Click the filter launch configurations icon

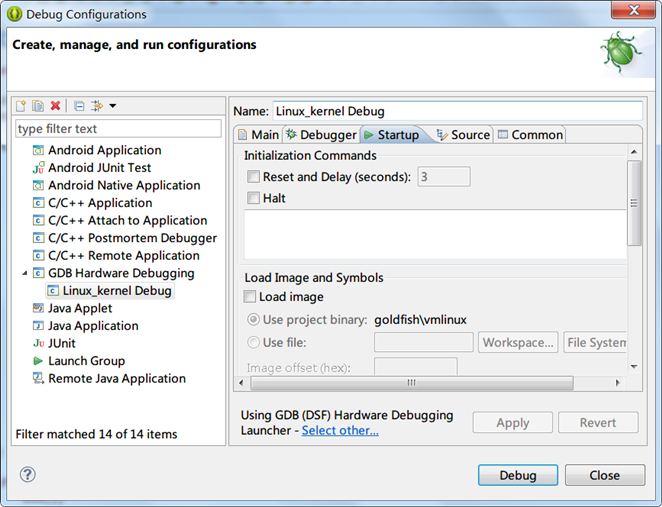coord(97,106)
